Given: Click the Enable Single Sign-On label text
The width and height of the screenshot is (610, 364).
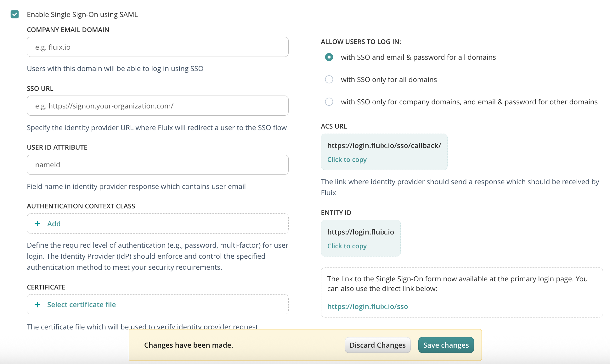Looking at the screenshot, I should [x=82, y=14].
